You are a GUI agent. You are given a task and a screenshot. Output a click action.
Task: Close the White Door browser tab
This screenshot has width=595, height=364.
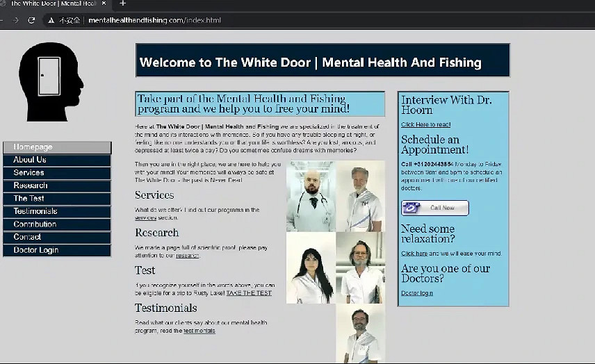click(104, 3)
